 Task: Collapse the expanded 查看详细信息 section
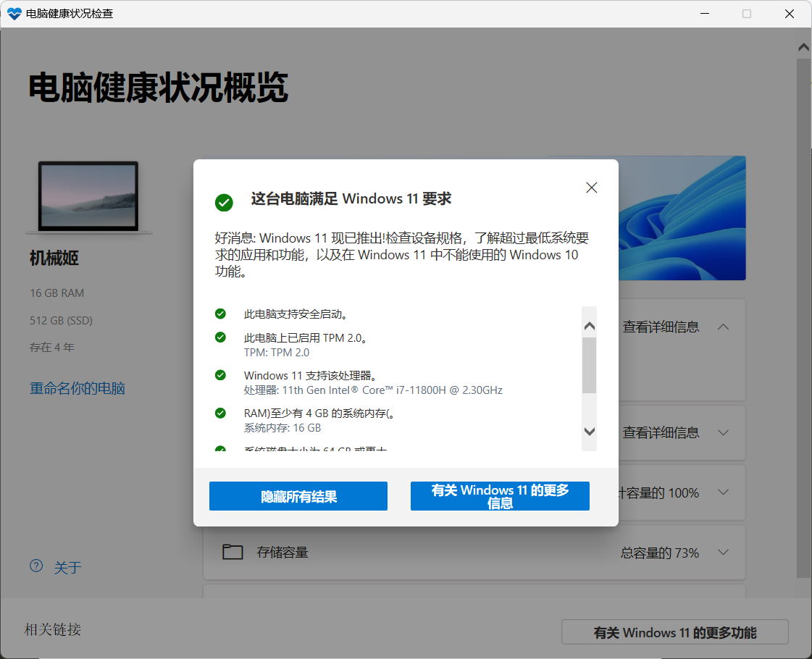pos(723,327)
